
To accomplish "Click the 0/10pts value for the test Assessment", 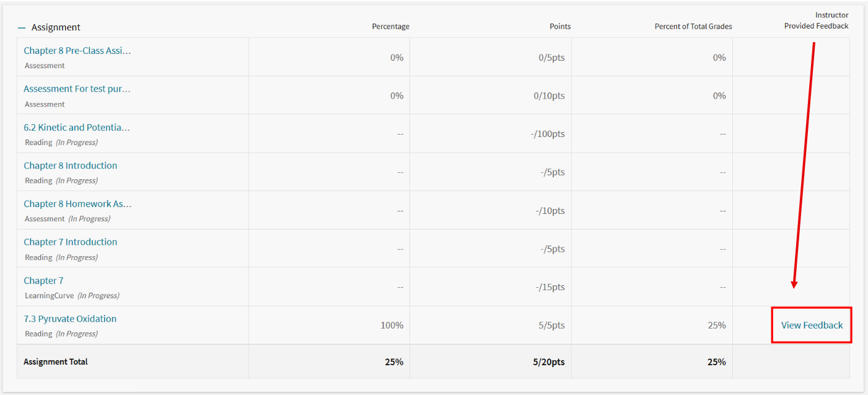I will (549, 95).
